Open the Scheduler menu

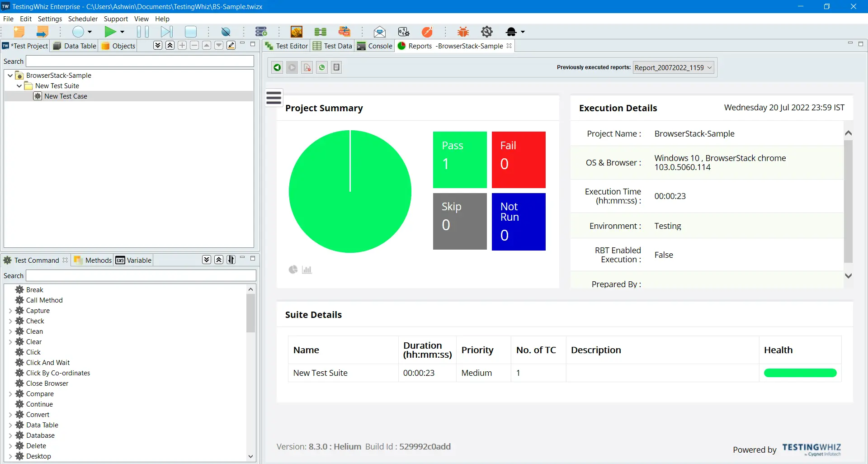click(83, 19)
